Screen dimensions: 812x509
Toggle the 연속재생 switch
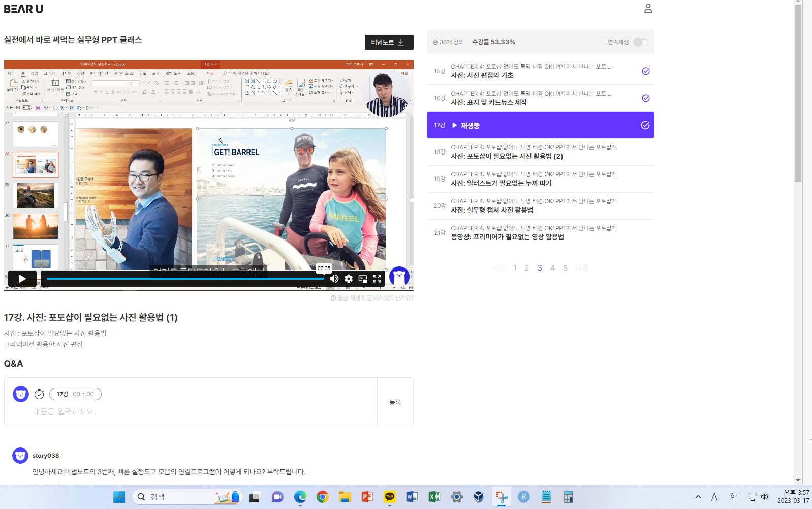tap(641, 42)
